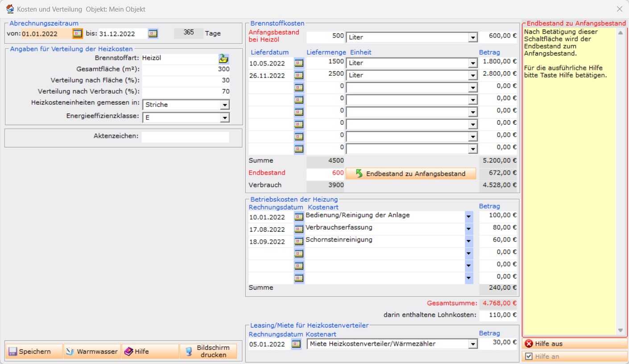Click Endbestand zu Anfangsbestand button
Screen dimensions: 629x364
411,174
